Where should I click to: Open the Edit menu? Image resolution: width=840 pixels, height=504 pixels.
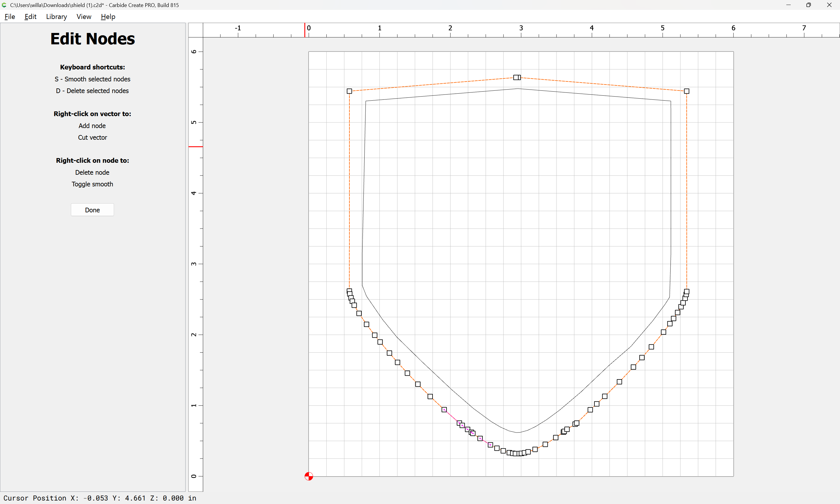coord(30,17)
